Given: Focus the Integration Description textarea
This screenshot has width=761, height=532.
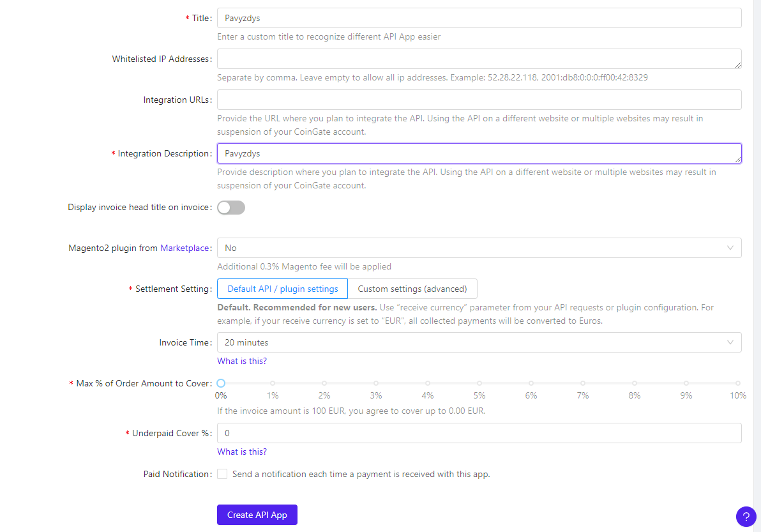Looking at the screenshot, I should tap(479, 153).
